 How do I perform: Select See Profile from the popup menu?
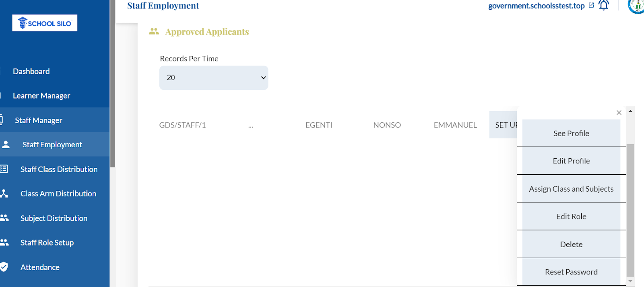(x=571, y=133)
